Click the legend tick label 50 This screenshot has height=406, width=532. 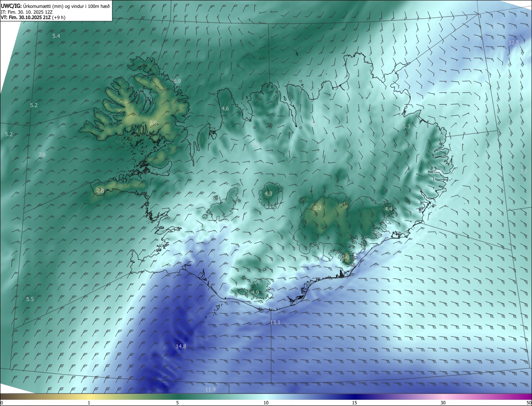(x=529, y=403)
